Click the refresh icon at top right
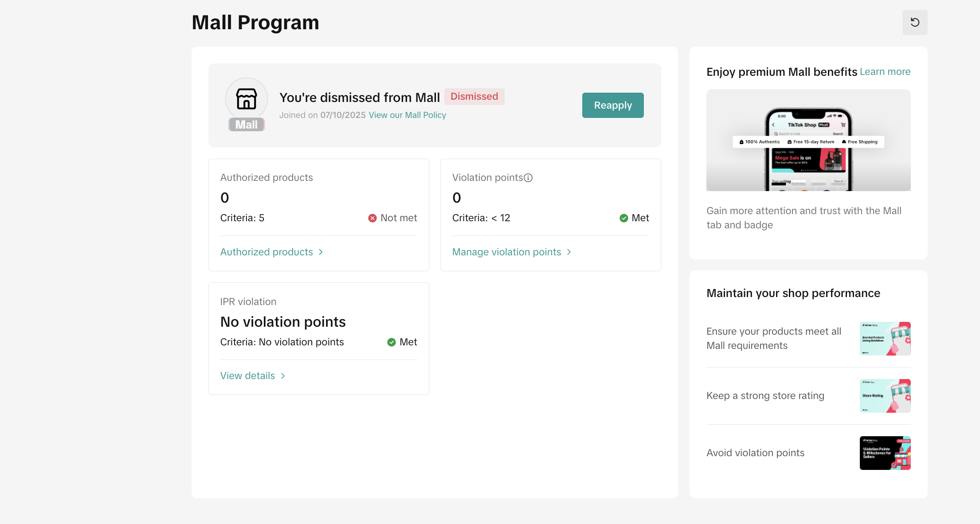The image size is (980, 524). coord(914,22)
